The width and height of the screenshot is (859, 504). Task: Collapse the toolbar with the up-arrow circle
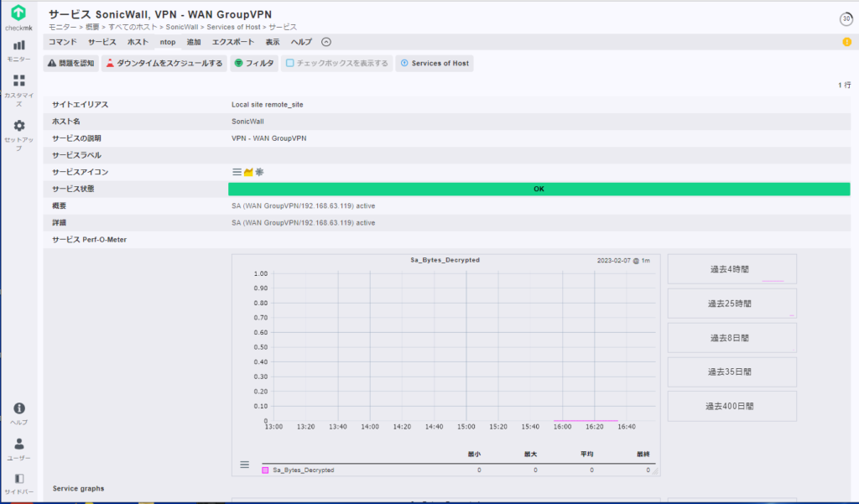click(326, 42)
